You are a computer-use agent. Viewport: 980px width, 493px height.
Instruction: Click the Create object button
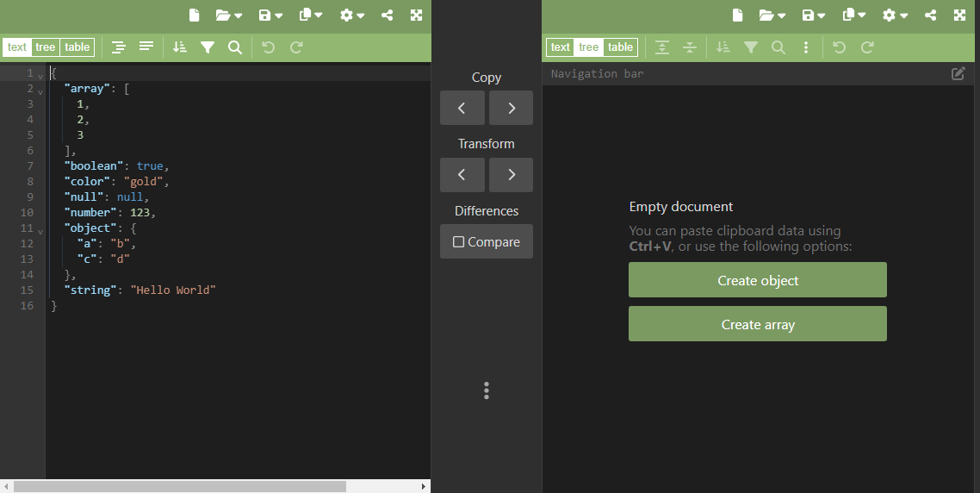tap(758, 279)
